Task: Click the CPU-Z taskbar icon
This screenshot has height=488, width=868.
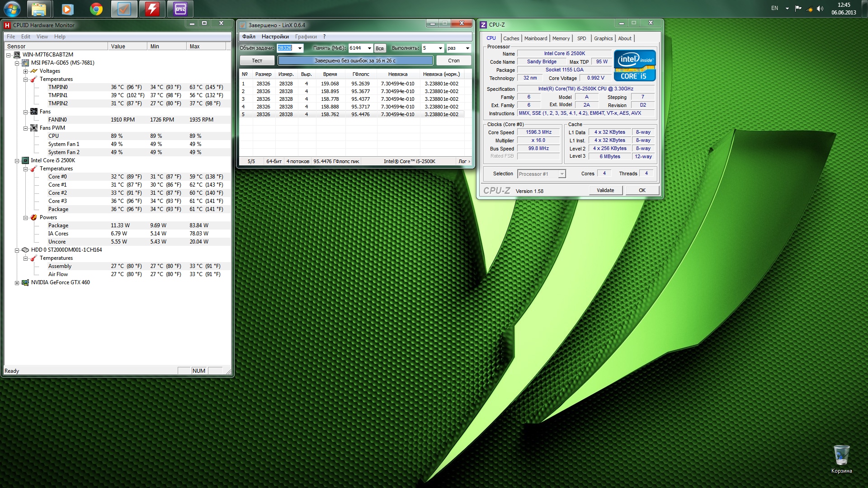Action: tap(180, 9)
